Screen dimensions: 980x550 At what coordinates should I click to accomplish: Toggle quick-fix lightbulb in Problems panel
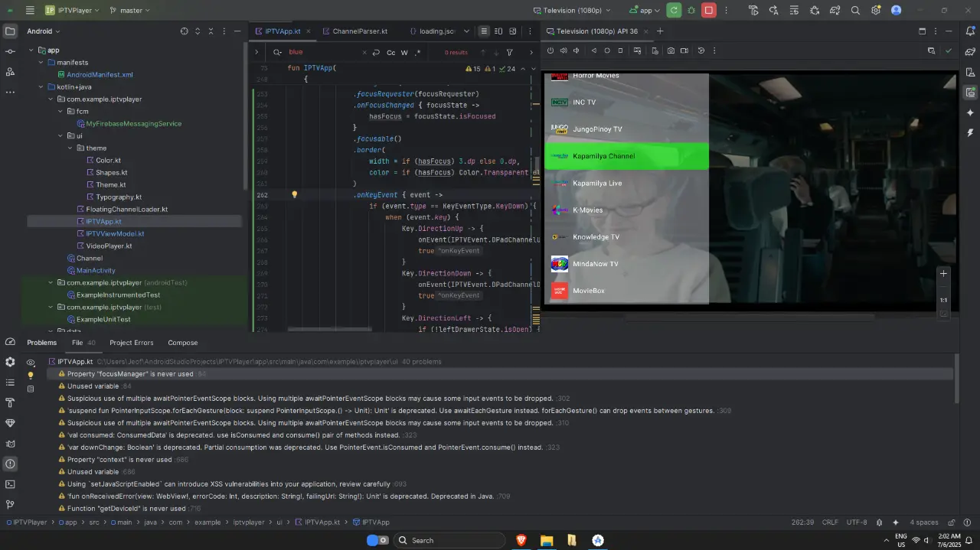coord(31,376)
